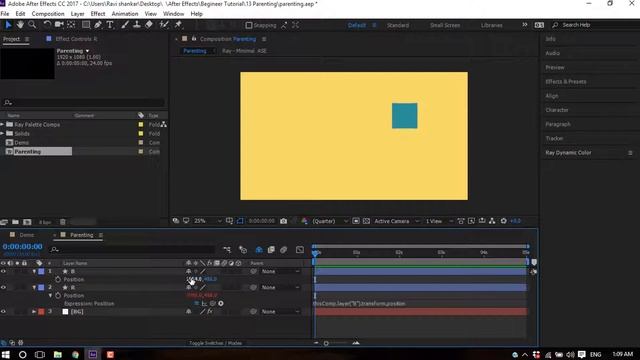Click the delete trash icon in Project panel
This screenshot has height=360, width=640.
[63, 222]
